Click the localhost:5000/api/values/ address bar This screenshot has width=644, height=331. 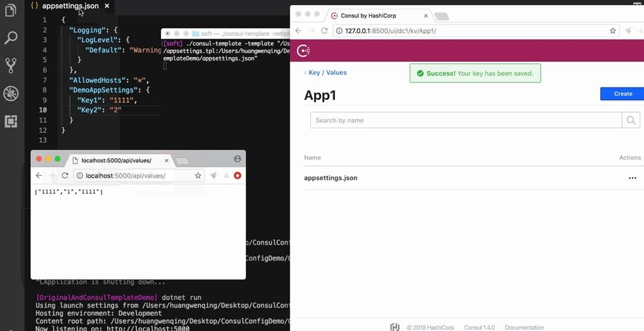(x=139, y=176)
